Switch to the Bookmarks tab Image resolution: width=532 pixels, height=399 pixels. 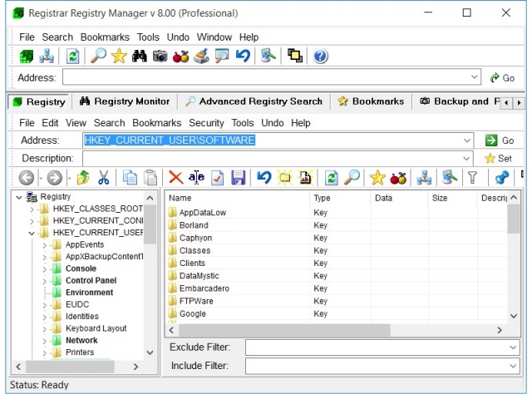coord(372,101)
